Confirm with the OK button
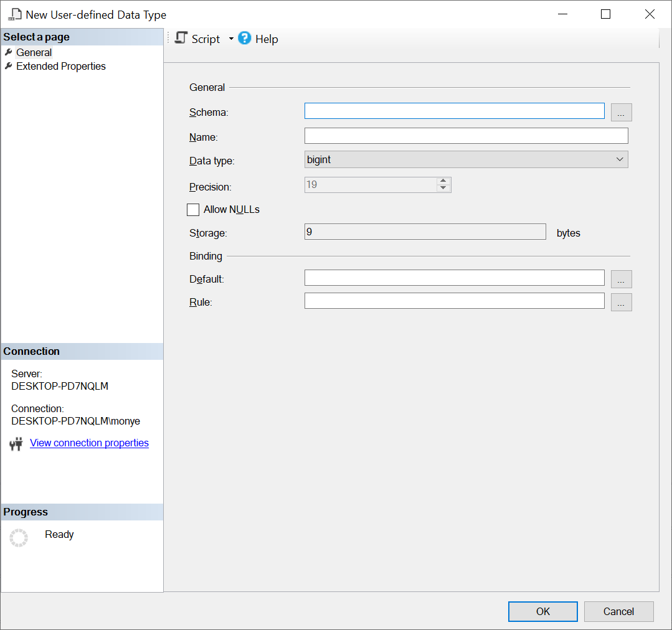This screenshot has width=672, height=630. [x=542, y=611]
